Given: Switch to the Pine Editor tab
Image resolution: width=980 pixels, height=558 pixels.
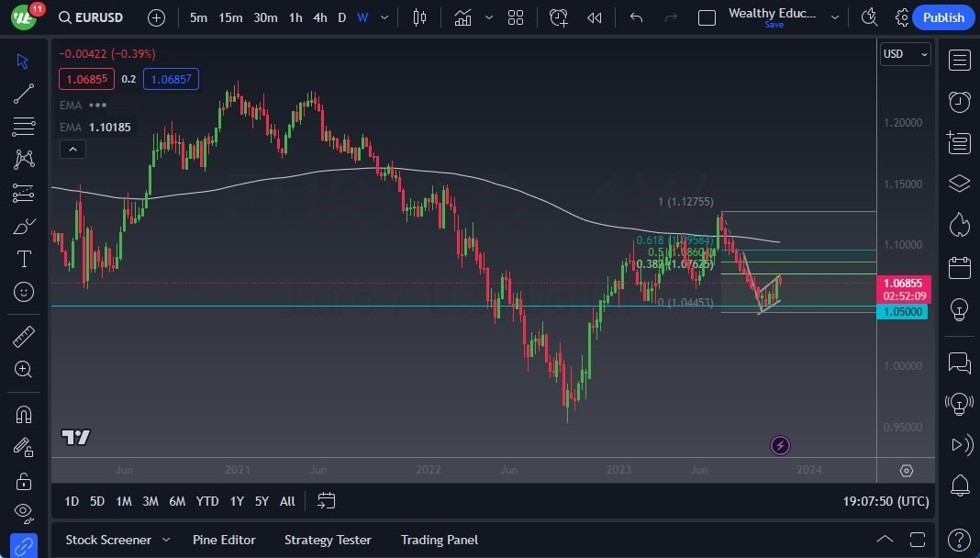Looking at the screenshot, I should (x=224, y=540).
